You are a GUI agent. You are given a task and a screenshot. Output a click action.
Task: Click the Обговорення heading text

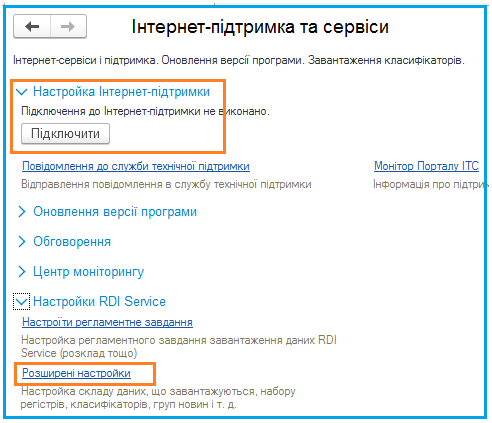[x=72, y=242]
